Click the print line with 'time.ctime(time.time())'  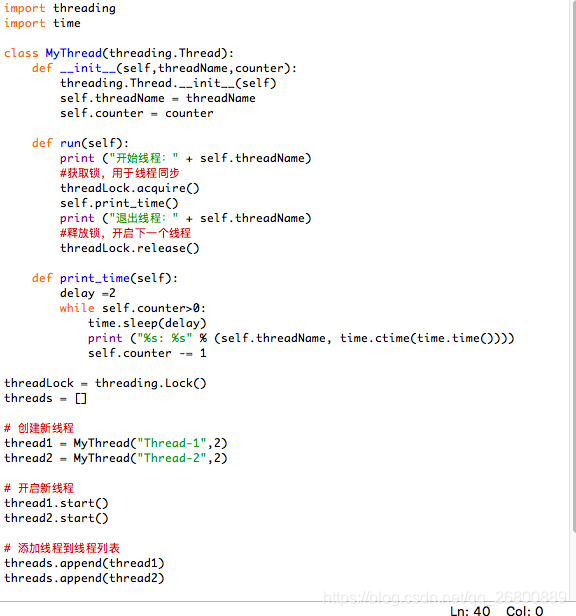(301, 338)
